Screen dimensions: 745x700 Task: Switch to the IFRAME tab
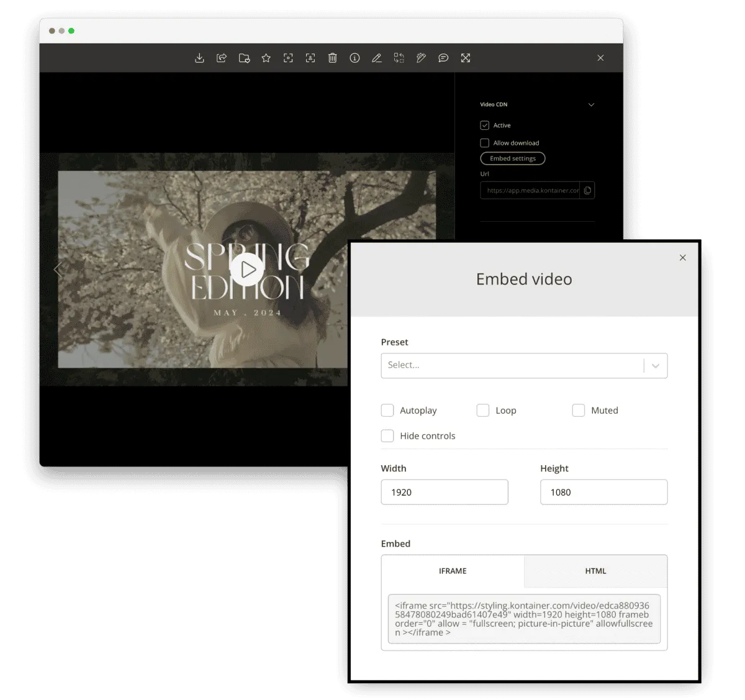point(453,571)
